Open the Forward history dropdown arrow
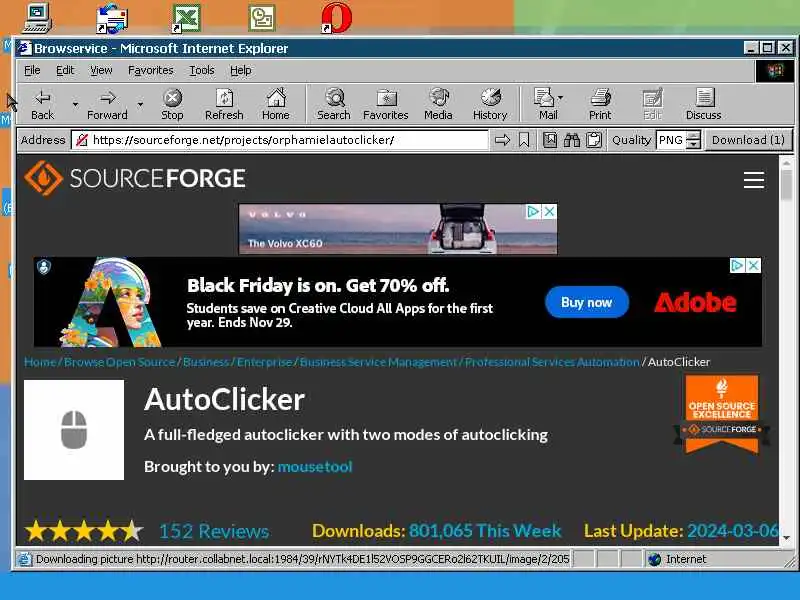 pyautogui.click(x=140, y=105)
